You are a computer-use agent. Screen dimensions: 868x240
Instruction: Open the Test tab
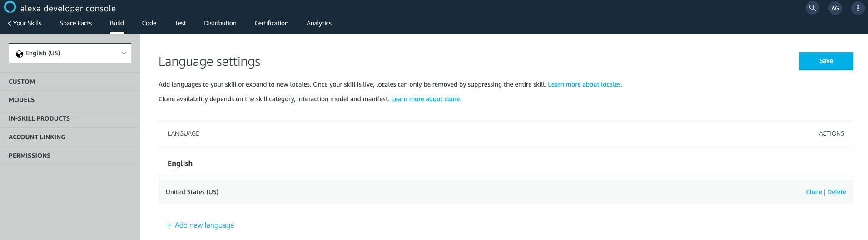(180, 23)
